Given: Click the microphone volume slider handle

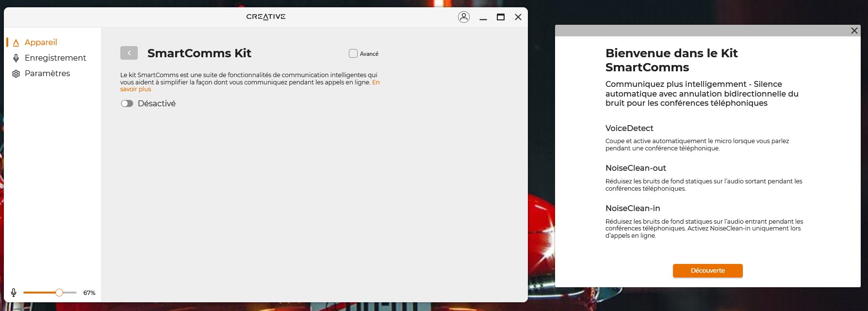Looking at the screenshot, I should [x=59, y=293].
